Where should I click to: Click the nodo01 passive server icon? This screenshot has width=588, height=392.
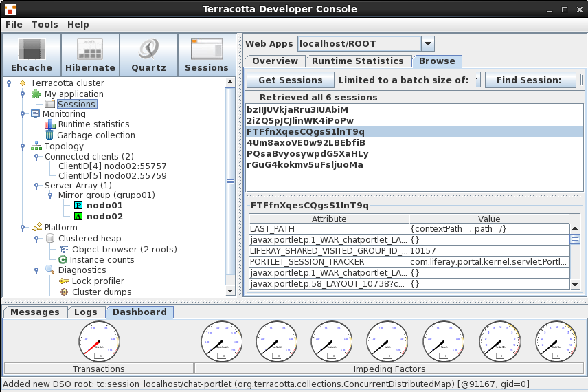click(x=78, y=206)
